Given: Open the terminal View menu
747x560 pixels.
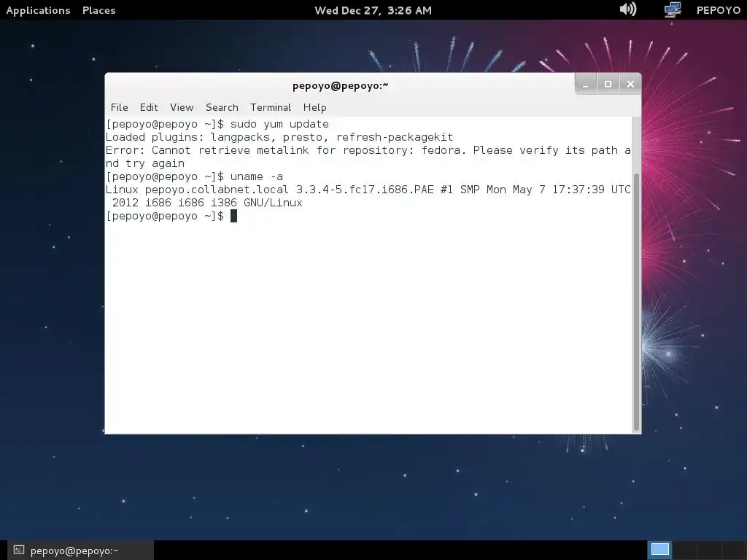Looking at the screenshot, I should pos(182,107).
